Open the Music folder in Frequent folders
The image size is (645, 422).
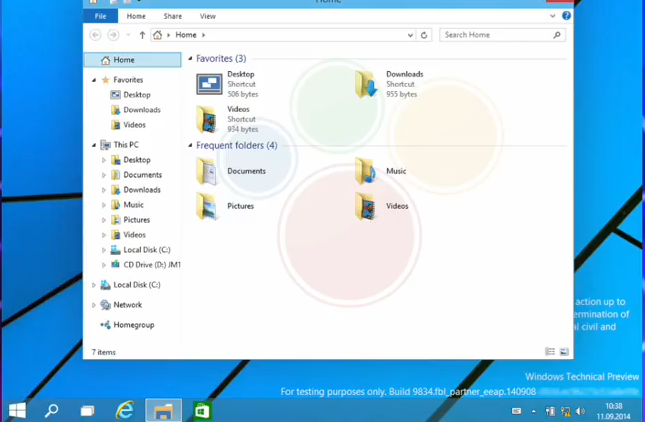366,171
